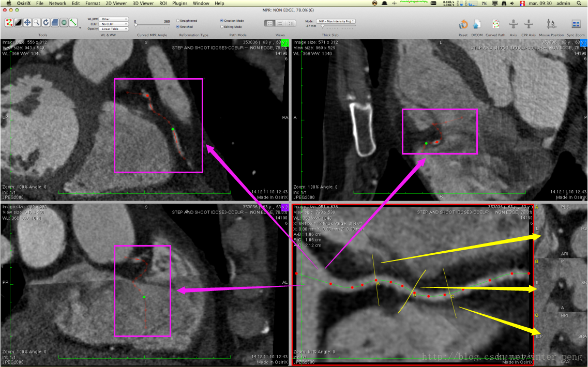The image size is (588, 367).
Task: Open cross-section thumbnail A
Action: 561,231
